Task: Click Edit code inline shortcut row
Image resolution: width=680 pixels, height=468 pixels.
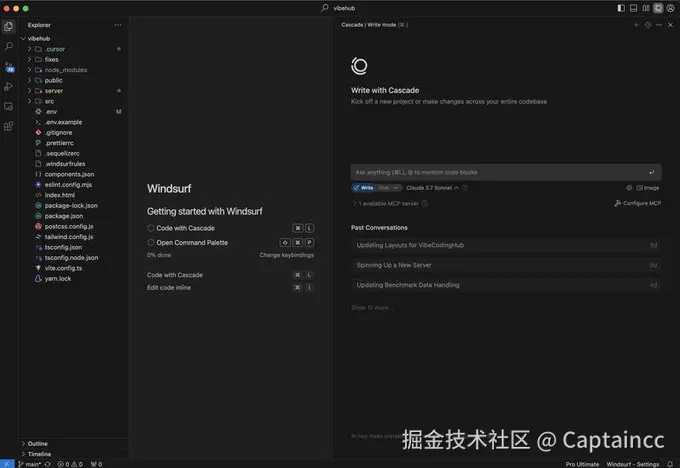Action: pos(230,288)
